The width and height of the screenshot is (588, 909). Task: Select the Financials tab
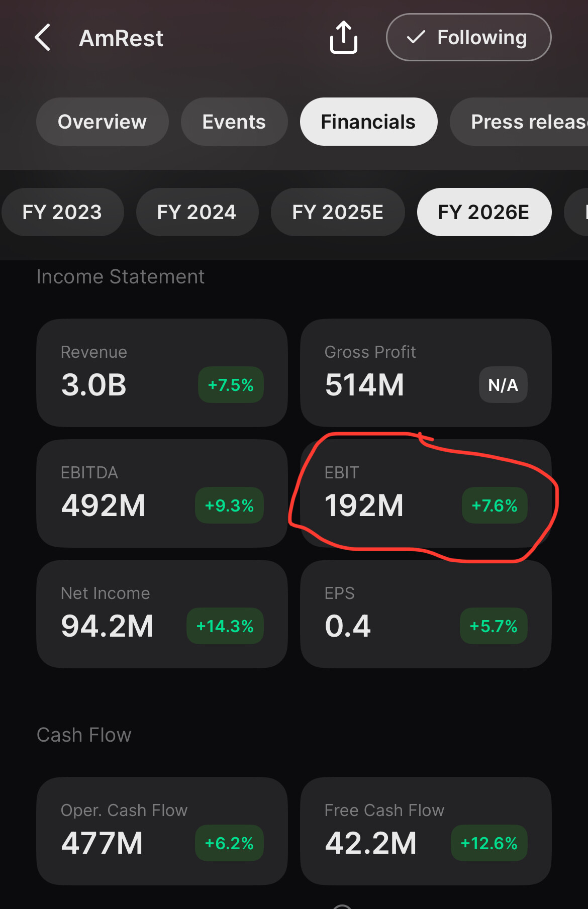tap(368, 122)
